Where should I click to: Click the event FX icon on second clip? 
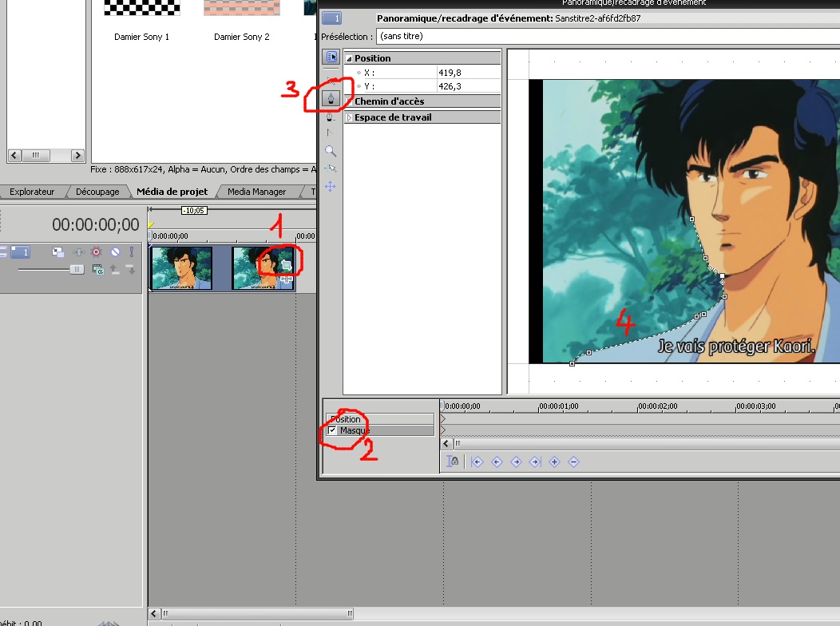[x=286, y=279]
